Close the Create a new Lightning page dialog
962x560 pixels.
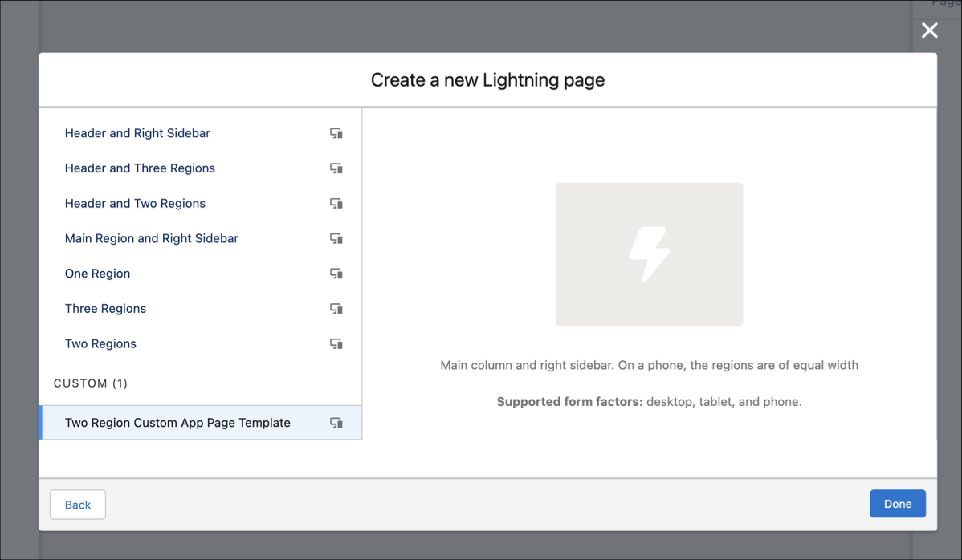click(x=929, y=30)
